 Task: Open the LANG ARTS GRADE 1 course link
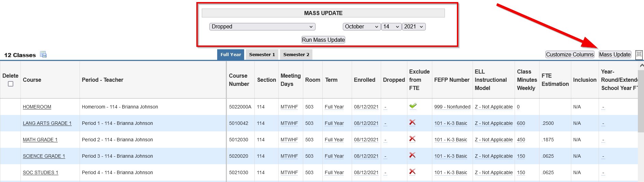click(x=47, y=123)
